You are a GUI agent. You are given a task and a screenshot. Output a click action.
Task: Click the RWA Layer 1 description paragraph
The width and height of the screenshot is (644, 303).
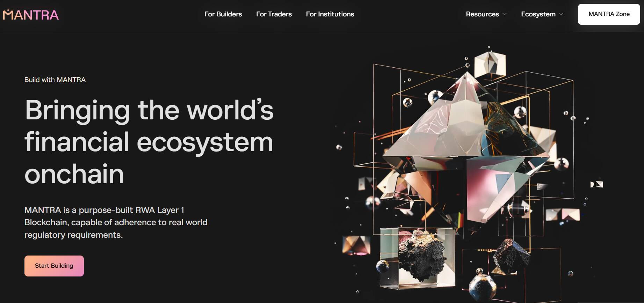[x=116, y=222]
